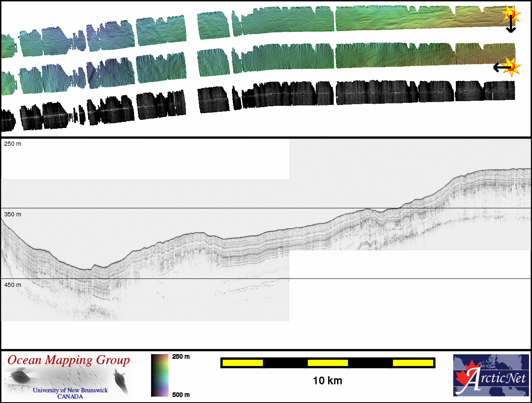This screenshot has height=403, width=532.
Task: Click the leftmost yellow scale bar segment
Action: click(x=243, y=363)
